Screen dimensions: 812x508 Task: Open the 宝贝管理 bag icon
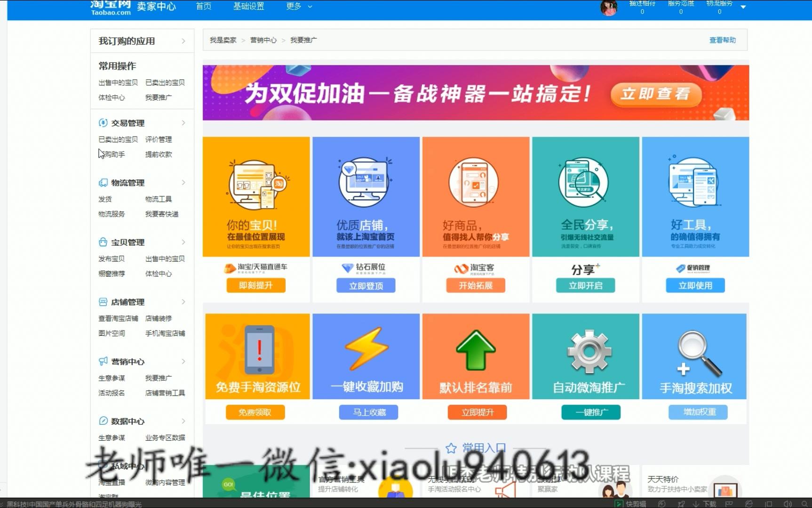click(x=103, y=242)
